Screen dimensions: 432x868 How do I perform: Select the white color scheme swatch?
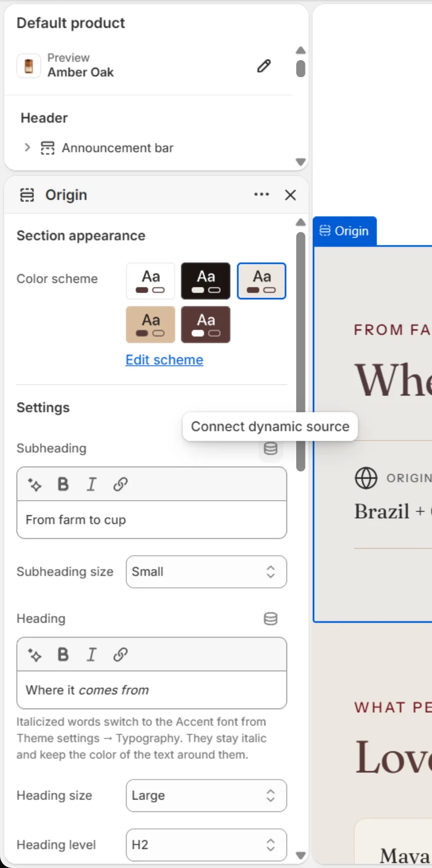(151, 281)
